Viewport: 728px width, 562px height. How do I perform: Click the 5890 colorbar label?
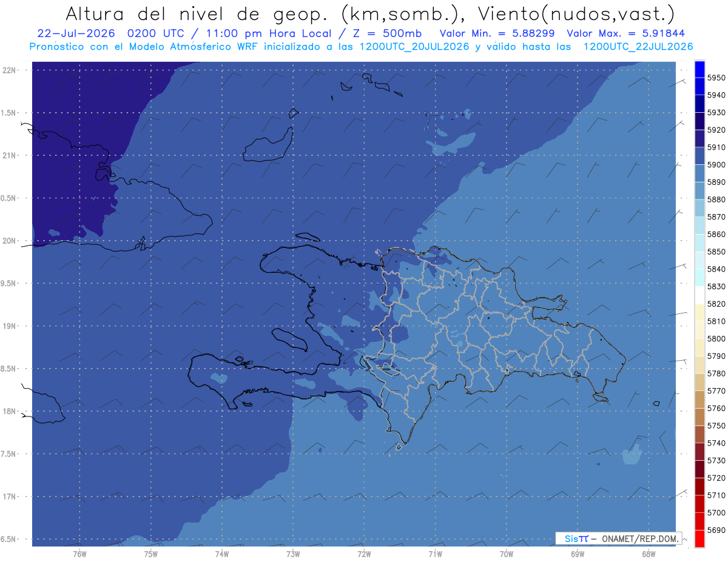(716, 182)
